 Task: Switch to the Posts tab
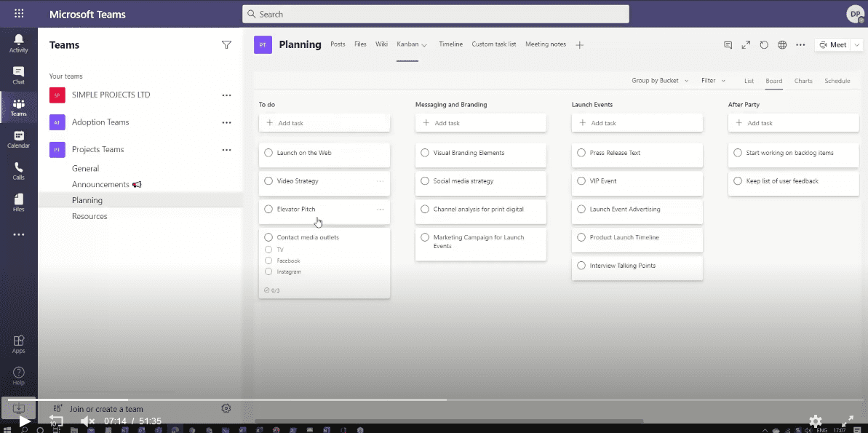tap(338, 44)
